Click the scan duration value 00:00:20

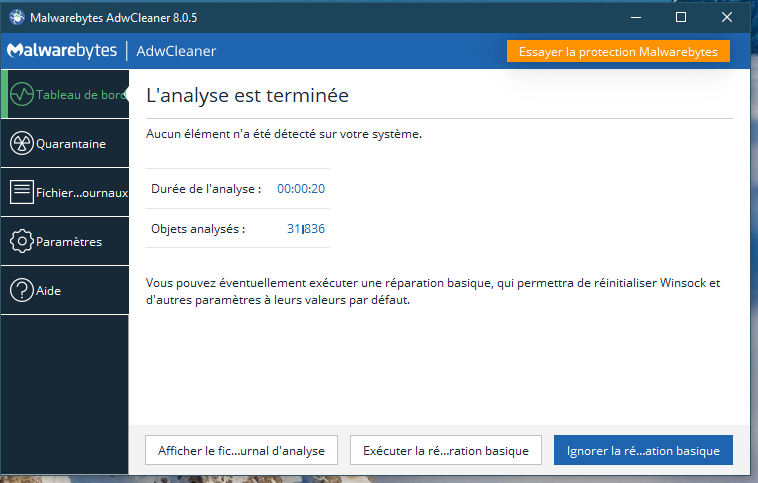click(301, 189)
